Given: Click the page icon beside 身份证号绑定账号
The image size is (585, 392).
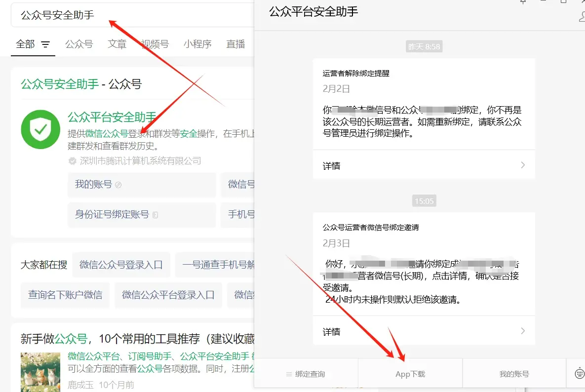Looking at the screenshot, I should tap(155, 215).
